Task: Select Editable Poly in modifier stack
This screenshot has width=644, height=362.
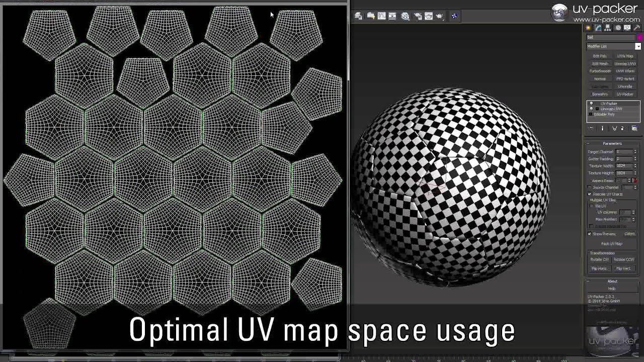Action: tap(604, 114)
